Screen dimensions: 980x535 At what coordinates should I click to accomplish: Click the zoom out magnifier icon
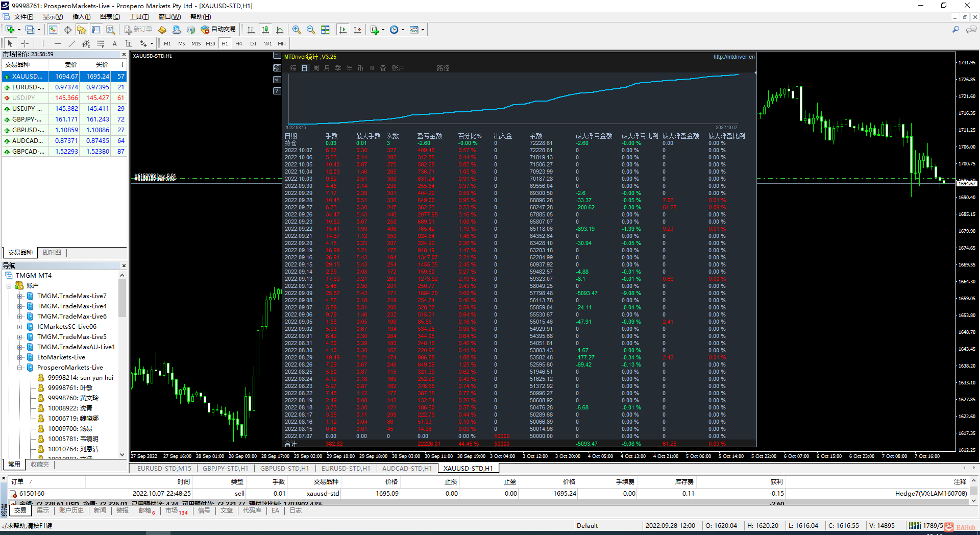(310, 30)
